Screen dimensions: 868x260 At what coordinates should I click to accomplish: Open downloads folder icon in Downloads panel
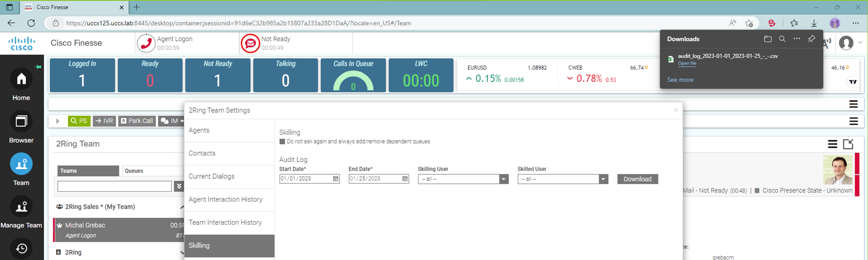(x=767, y=39)
